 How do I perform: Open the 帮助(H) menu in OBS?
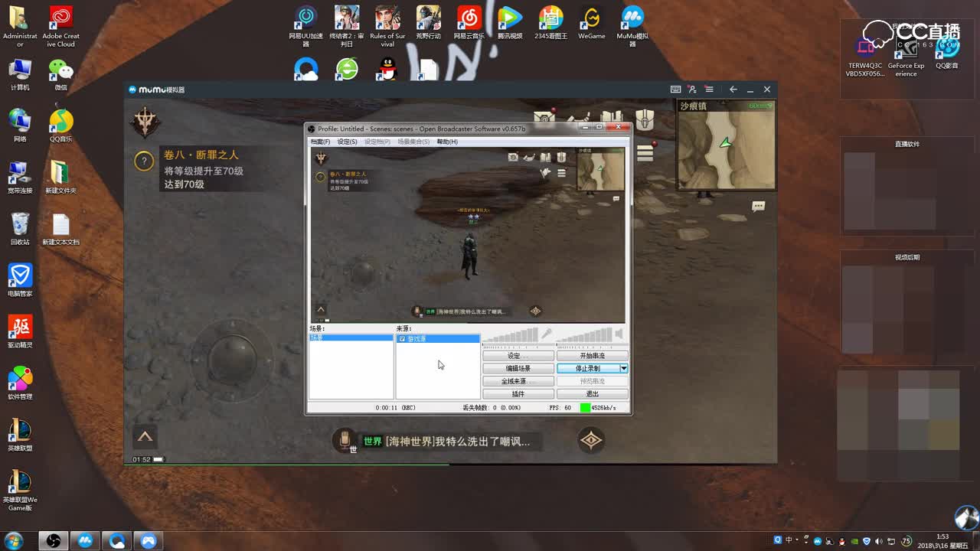click(447, 142)
